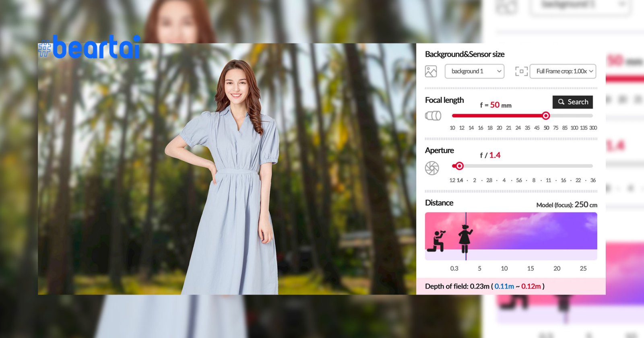Click the #beartai logo

89,48
